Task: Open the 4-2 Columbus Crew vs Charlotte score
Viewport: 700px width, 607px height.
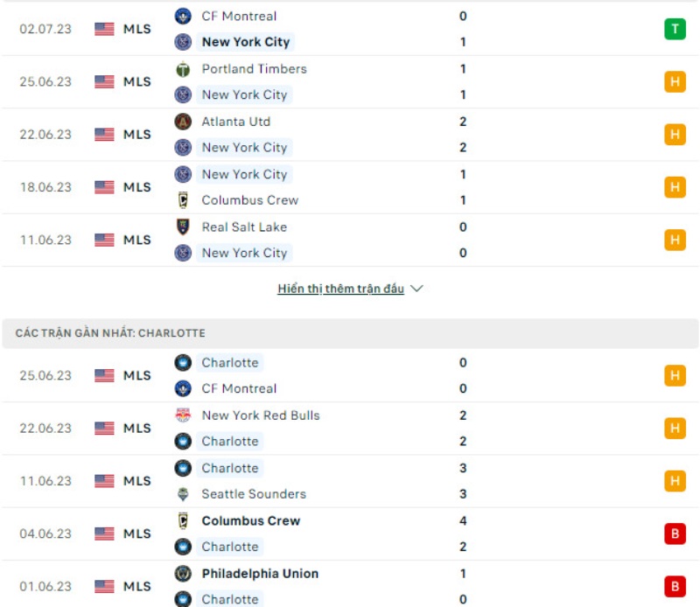Action: pos(463,534)
